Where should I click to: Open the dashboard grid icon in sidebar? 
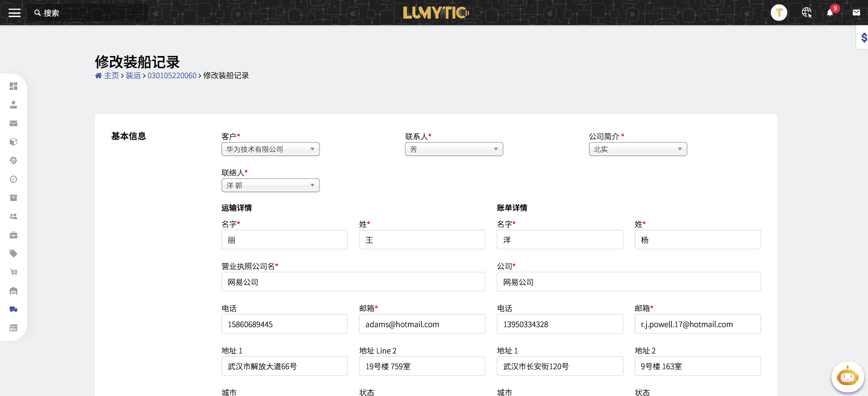pos(13,86)
